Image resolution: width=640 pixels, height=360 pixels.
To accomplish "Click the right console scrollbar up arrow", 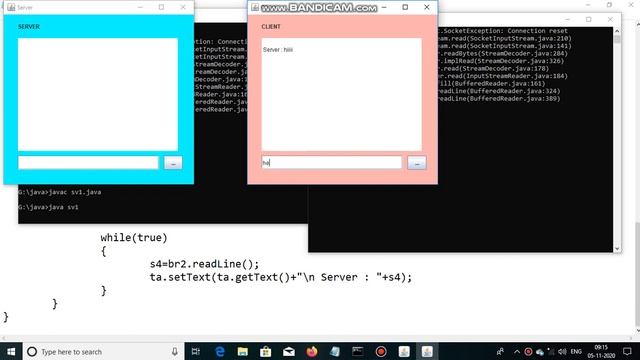I will pos(617,31).
